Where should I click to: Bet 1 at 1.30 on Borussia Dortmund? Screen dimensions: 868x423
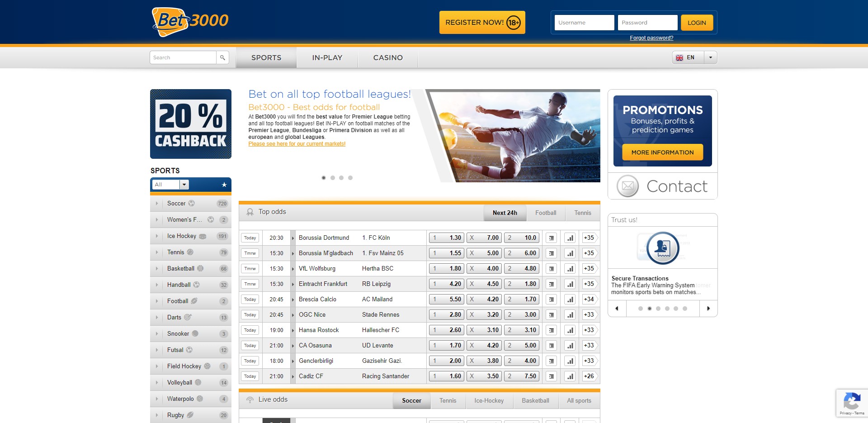(446, 238)
